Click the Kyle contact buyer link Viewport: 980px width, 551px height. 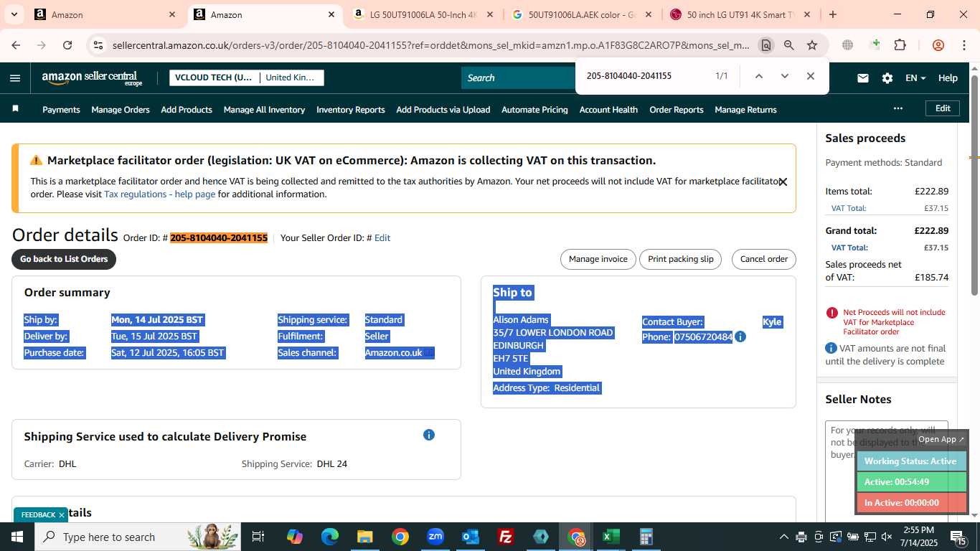[x=772, y=322]
